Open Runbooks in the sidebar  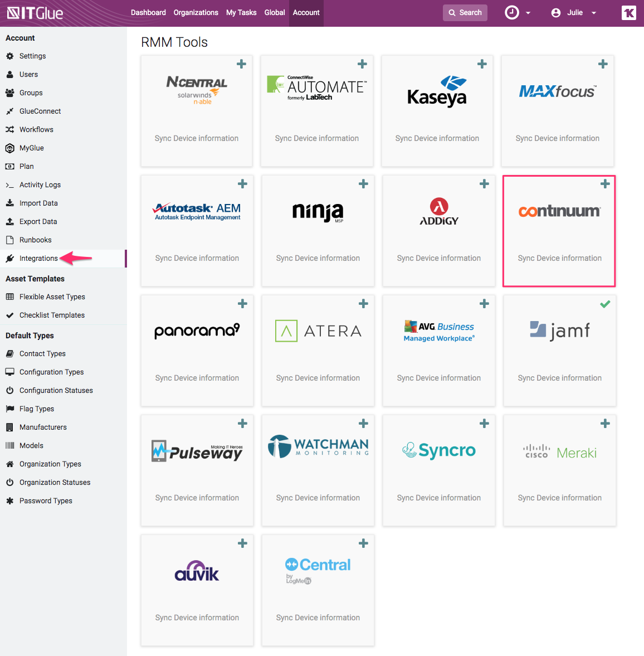click(x=63, y=240)
